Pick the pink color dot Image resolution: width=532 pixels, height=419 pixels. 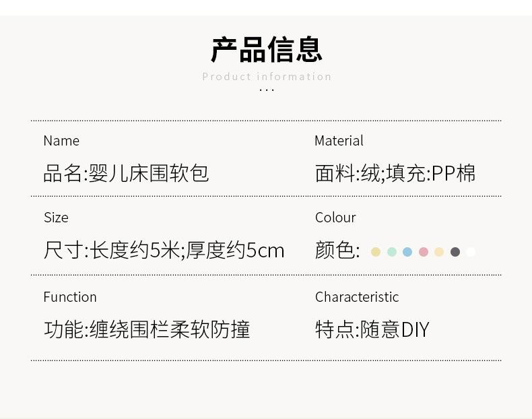(x=424, y=252)
